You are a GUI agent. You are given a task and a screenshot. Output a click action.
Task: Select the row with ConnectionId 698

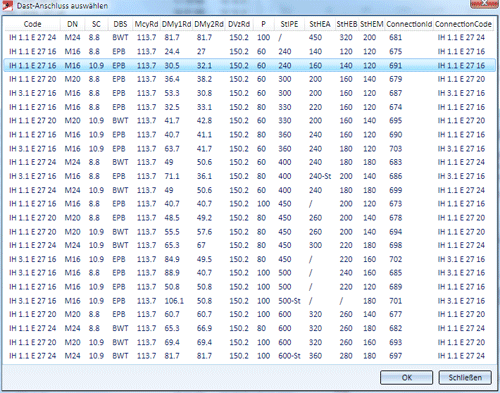pos(249,245)
